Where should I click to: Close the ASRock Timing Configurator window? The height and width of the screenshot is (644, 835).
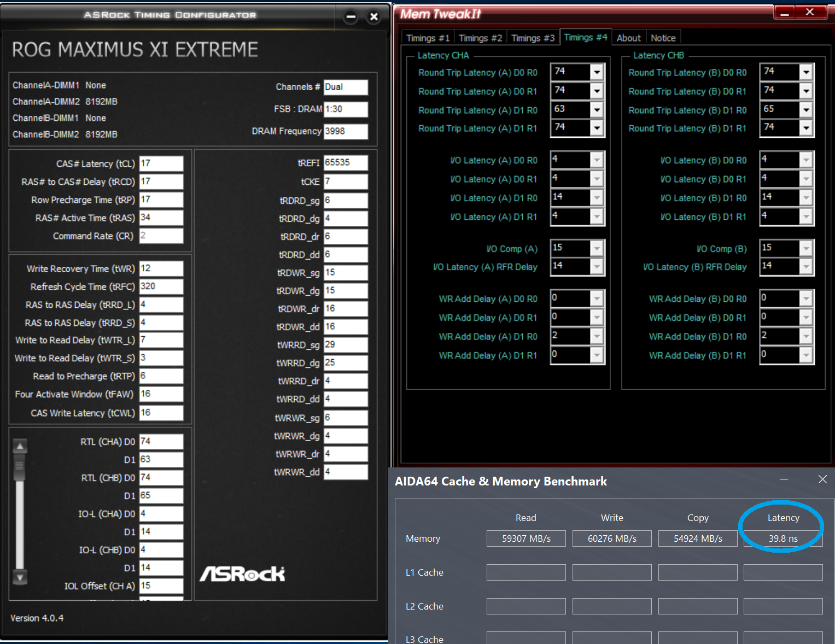(374, 17)
